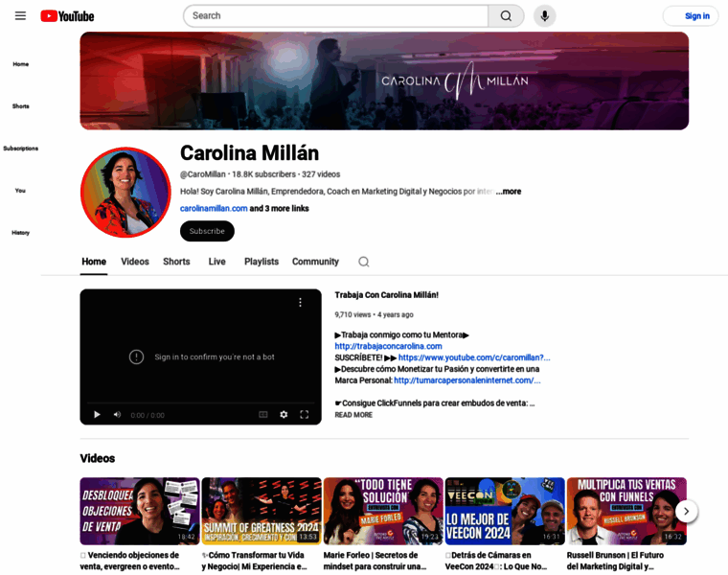
Task: Switch to the Shorts tab
Action: pyautogui.click(x=176, y=262)
